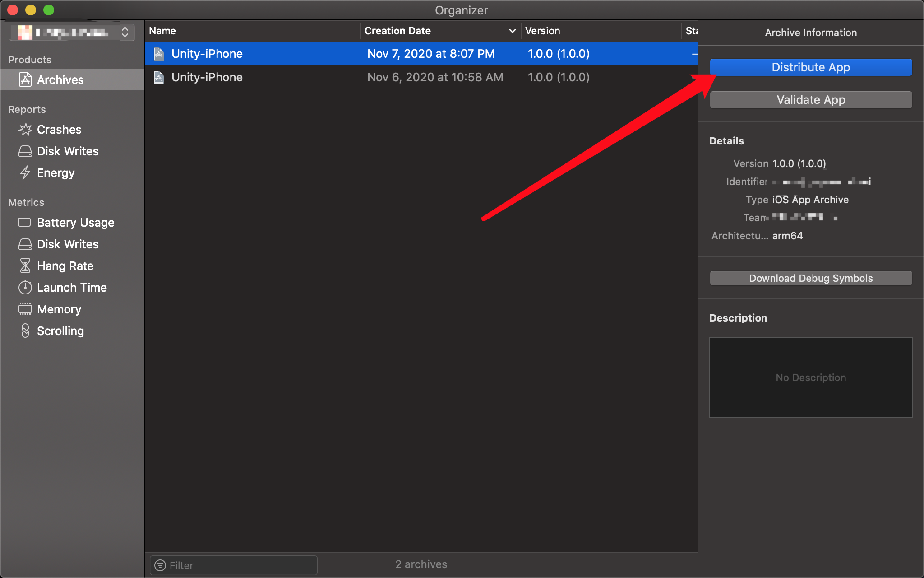Click the truncated Status column header
Viewport: 924px width, 578px height.
(691, 31)
